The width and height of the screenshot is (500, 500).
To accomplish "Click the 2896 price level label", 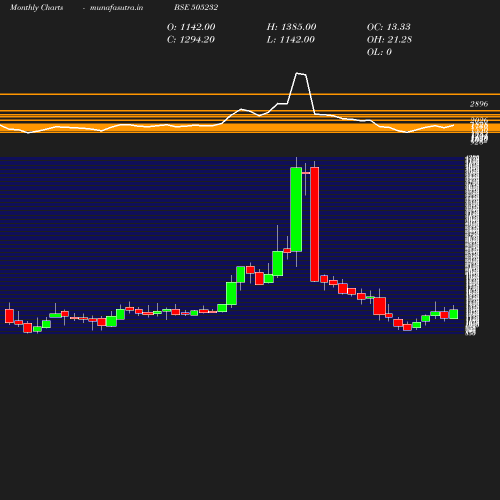I will click(x=479, y=104).
